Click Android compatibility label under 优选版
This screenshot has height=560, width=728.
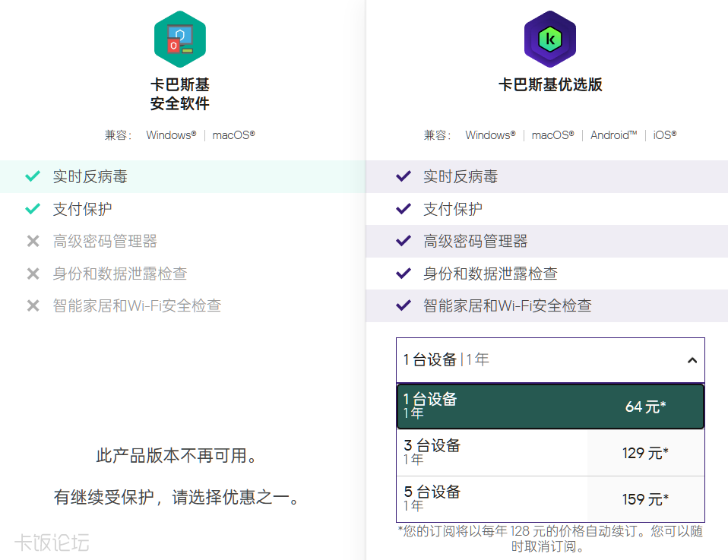point(614,135)
